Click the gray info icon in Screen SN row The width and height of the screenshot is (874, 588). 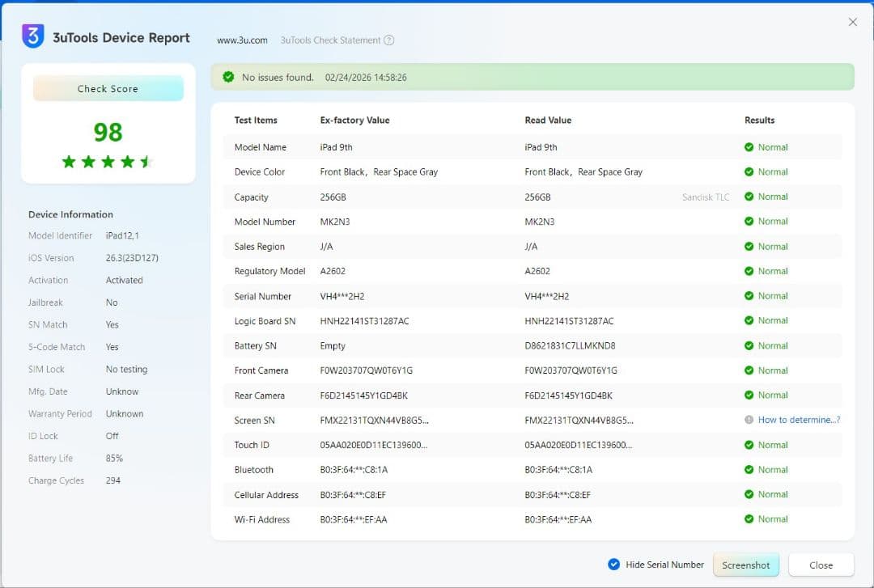(749, 420)
